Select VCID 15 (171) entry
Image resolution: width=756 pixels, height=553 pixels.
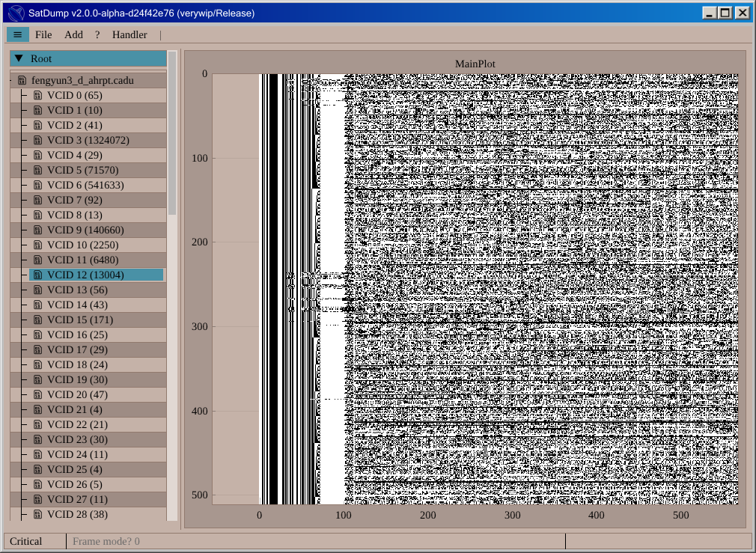coord(79,320)
